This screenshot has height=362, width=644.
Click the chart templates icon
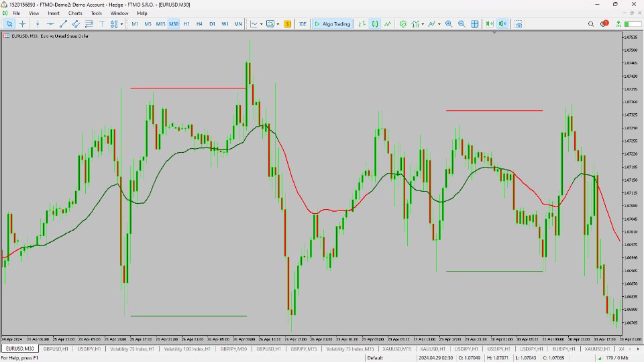(270, 24)
